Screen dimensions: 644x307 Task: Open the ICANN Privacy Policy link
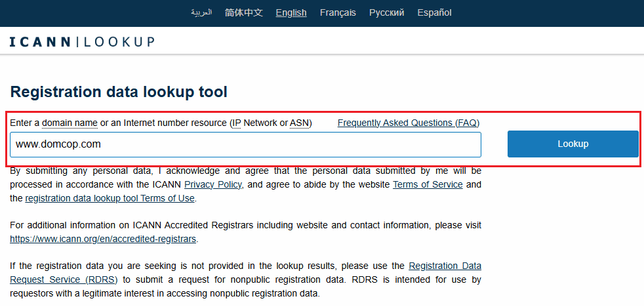point(212,185)
